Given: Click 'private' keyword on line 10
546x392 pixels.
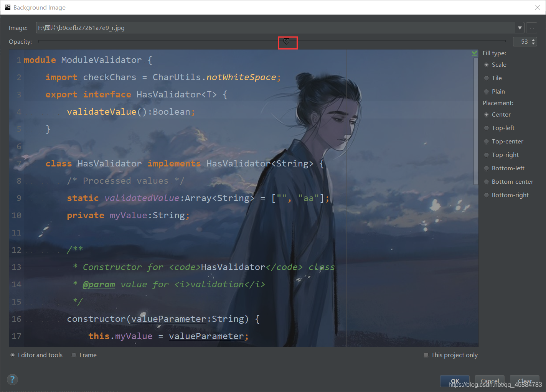Looking at the screenshot, I should click(x=86, y=216).
